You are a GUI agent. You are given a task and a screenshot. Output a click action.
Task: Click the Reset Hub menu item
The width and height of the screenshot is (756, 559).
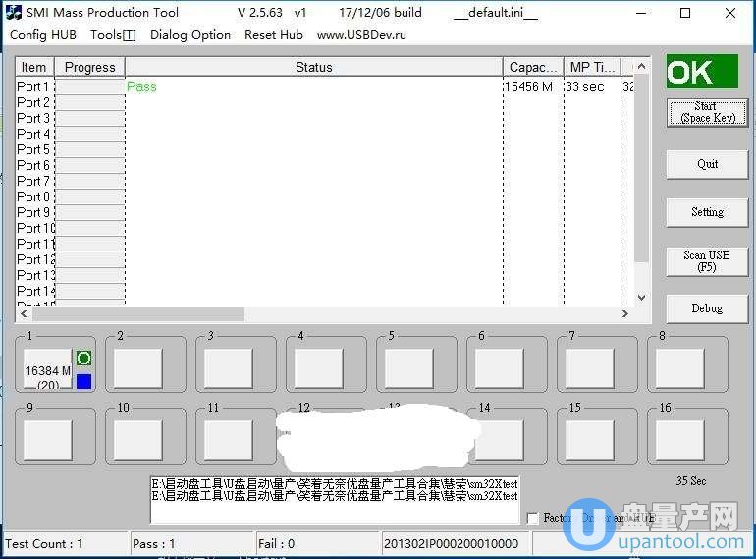pyautogui.click(x=273, y=34)
